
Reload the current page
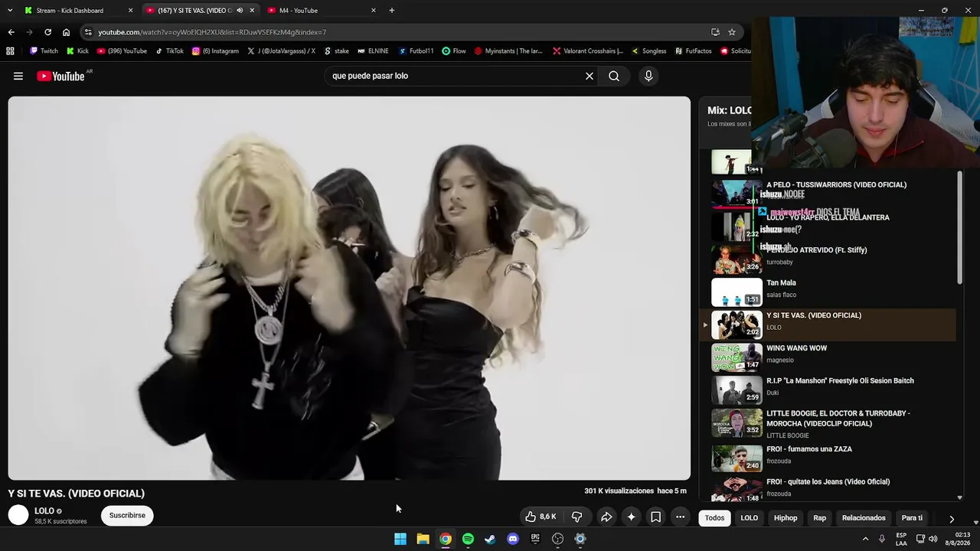pyautogui.click(x=47, y=32)
